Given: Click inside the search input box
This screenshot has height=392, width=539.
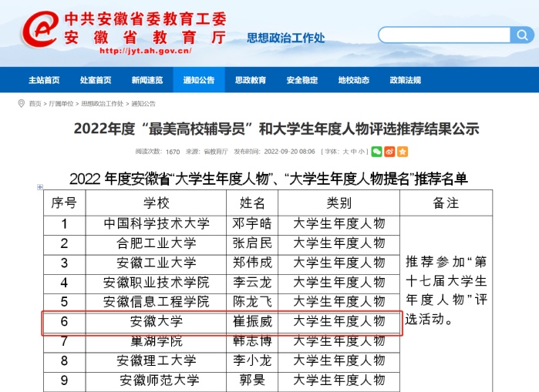Looking at the screenshot, I should coord(444,35).
